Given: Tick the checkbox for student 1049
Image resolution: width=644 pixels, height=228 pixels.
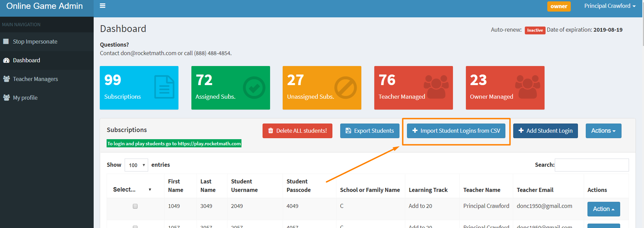Looking at the screenshot, I should coord(135,206).
